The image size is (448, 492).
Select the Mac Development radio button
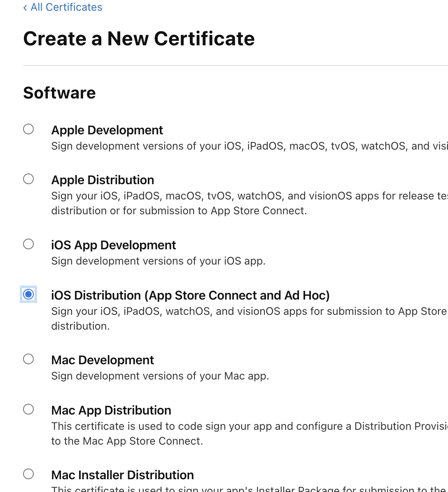pyautogui.click(x=28, y=359)
